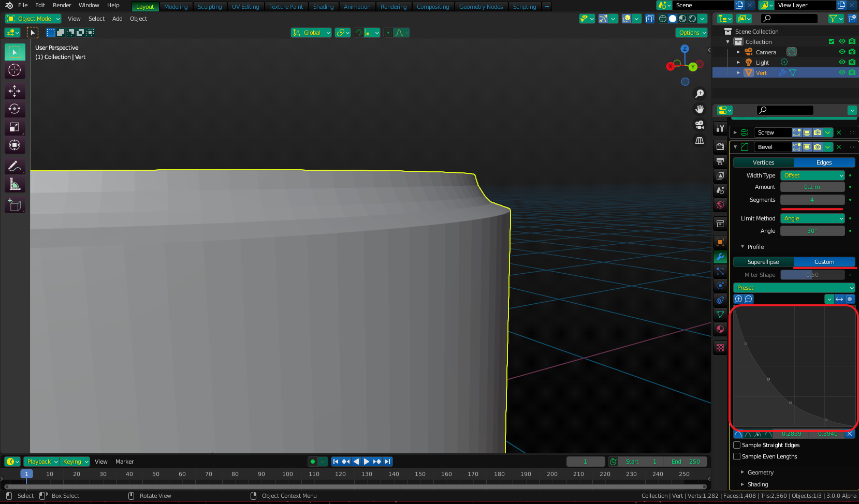Open the Limit Method Angle dropdown

pyautogui.click(x=812, y=218)
